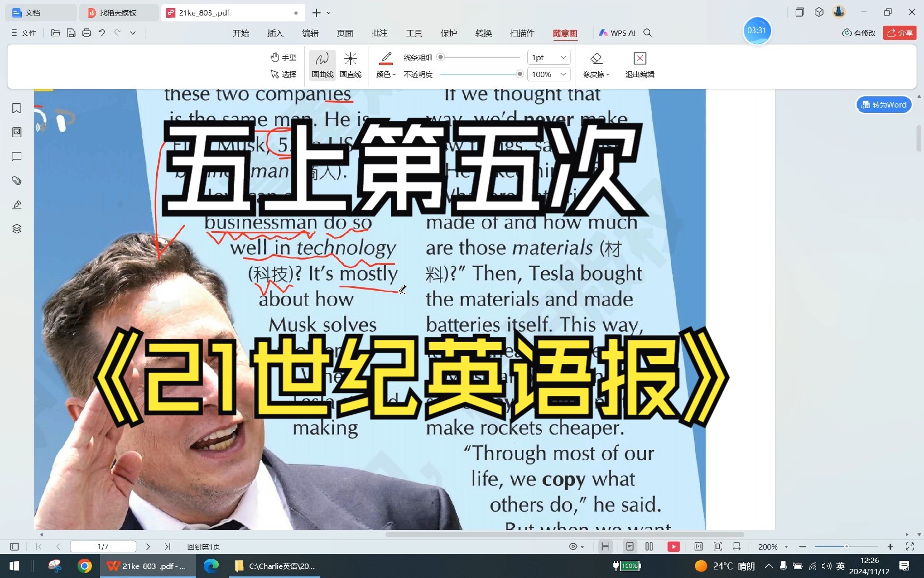
Task: Click the zoom in plus button
Action: coord(890,546)
